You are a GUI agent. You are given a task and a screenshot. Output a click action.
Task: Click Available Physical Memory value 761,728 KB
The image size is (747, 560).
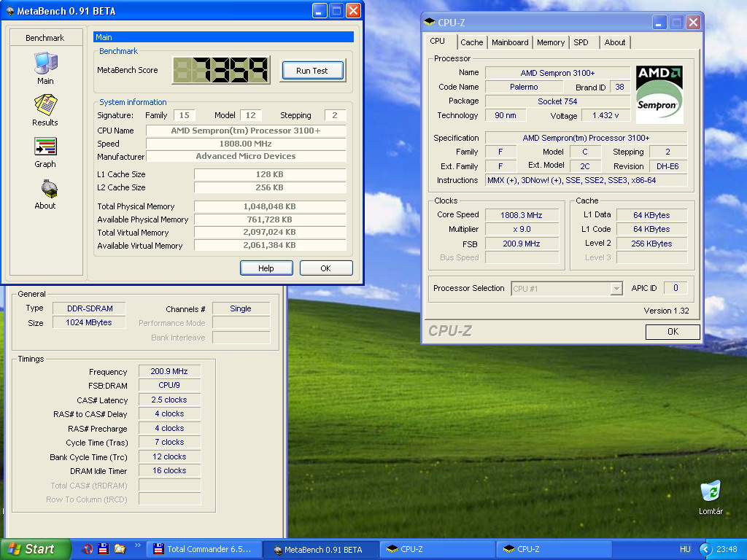click(x=270, y=219)
